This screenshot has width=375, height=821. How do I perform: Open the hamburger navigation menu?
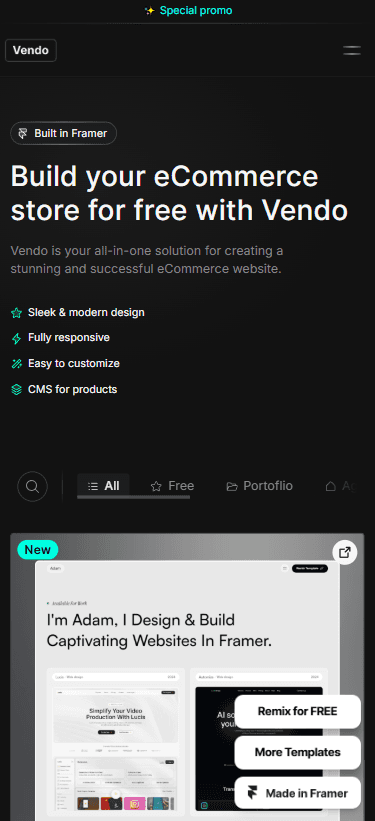(352, 51)
